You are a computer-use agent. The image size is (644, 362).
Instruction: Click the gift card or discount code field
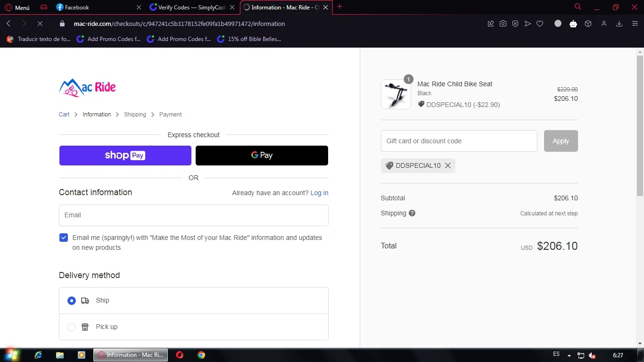coord(459,141)
